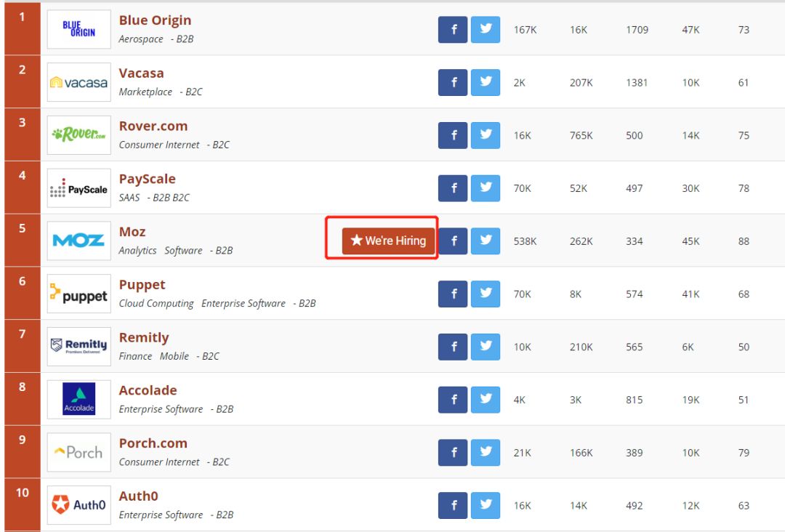Open Puppet's Facebook icon
The image size is (785, 532).
click(453, 294)
